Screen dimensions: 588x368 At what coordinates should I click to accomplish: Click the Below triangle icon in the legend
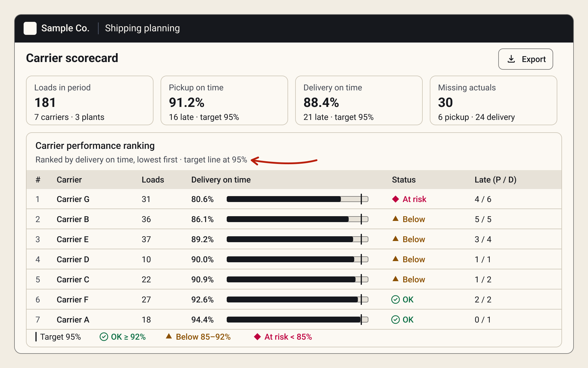tap(169, 336)
